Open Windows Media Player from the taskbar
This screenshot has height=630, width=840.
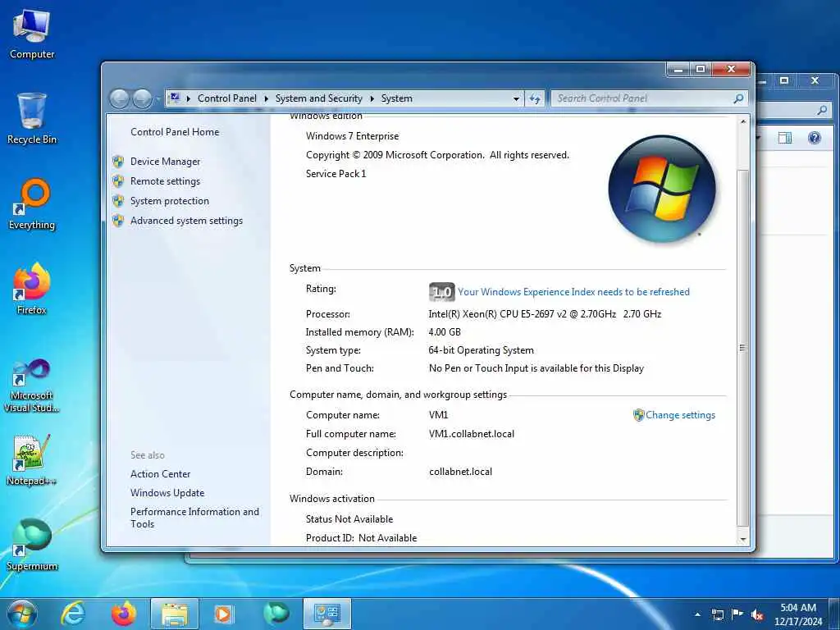[224, 614]
